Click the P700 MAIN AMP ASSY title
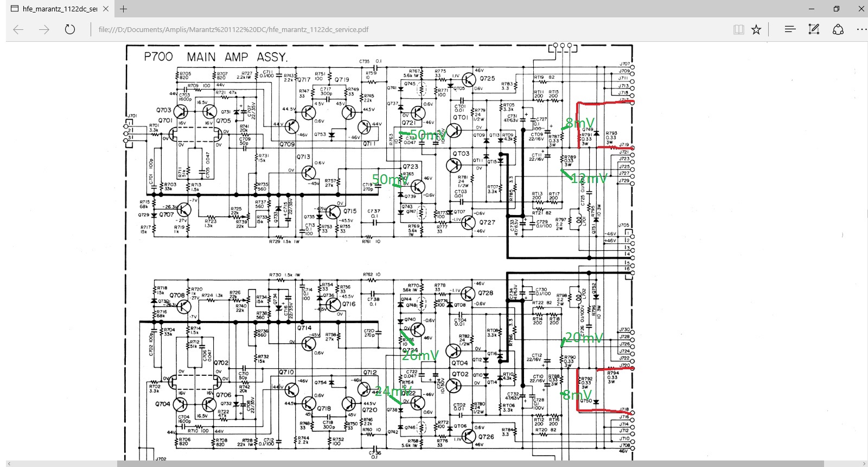Image resolution: width=868 pixels, height=467 pixels. coord(216,57)
